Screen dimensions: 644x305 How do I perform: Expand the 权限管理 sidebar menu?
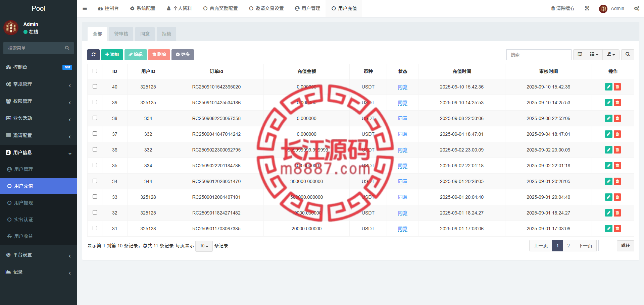pos(39,102)
